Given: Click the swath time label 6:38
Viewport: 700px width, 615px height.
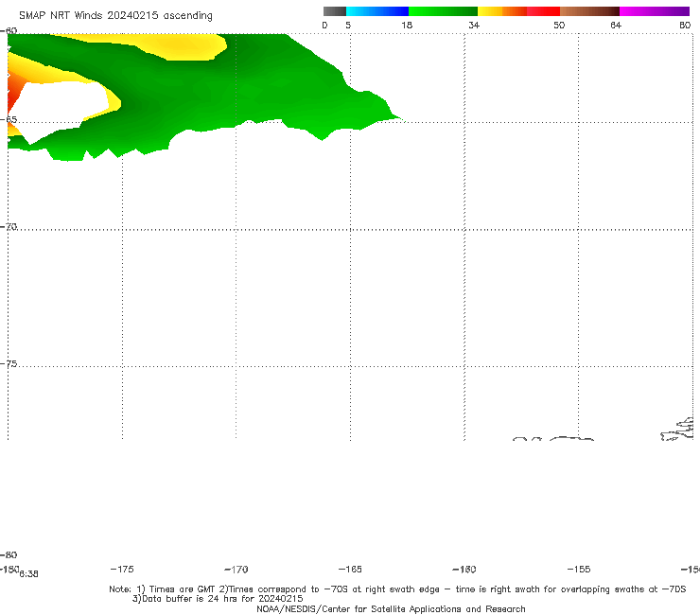Looking at the screenshot, I should point(28,574).
